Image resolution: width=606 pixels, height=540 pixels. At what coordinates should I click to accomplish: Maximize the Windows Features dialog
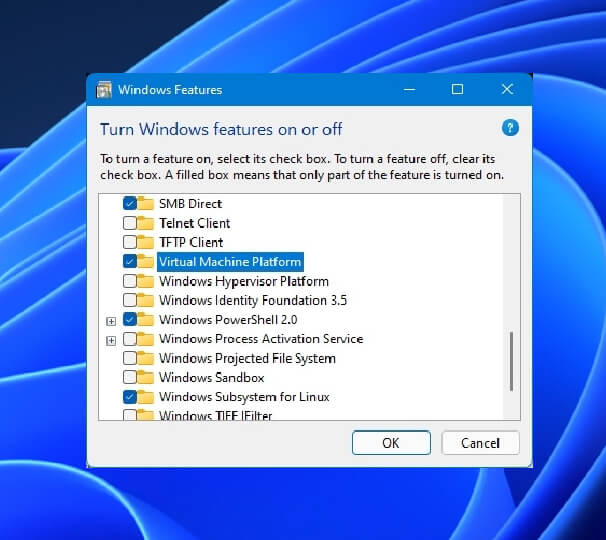[x=457, y=89]
